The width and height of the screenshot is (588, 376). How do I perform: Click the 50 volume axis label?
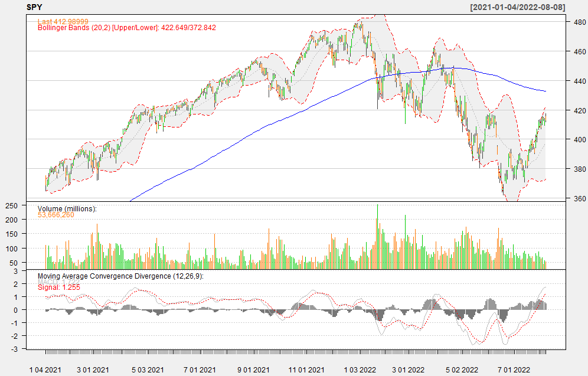(14, 263)
